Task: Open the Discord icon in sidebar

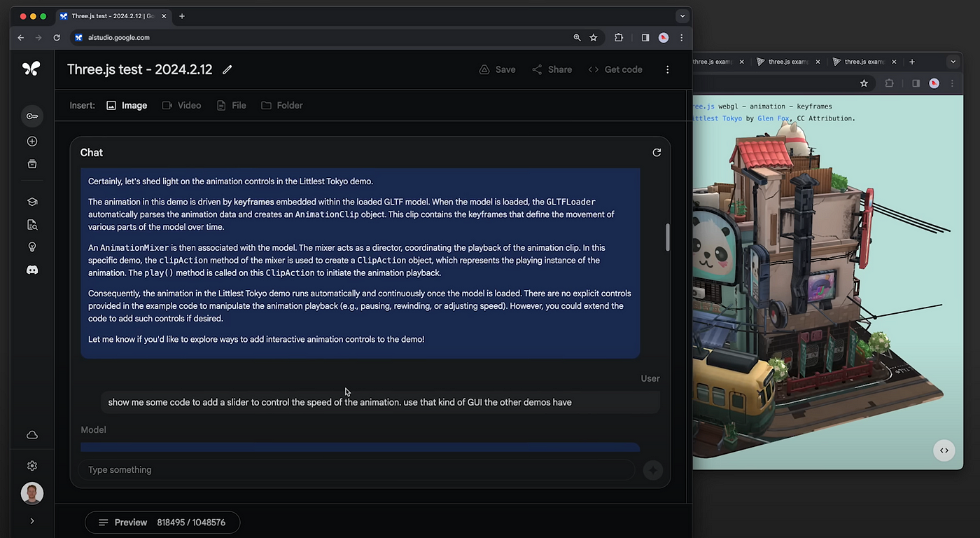Action: [32, 270]
